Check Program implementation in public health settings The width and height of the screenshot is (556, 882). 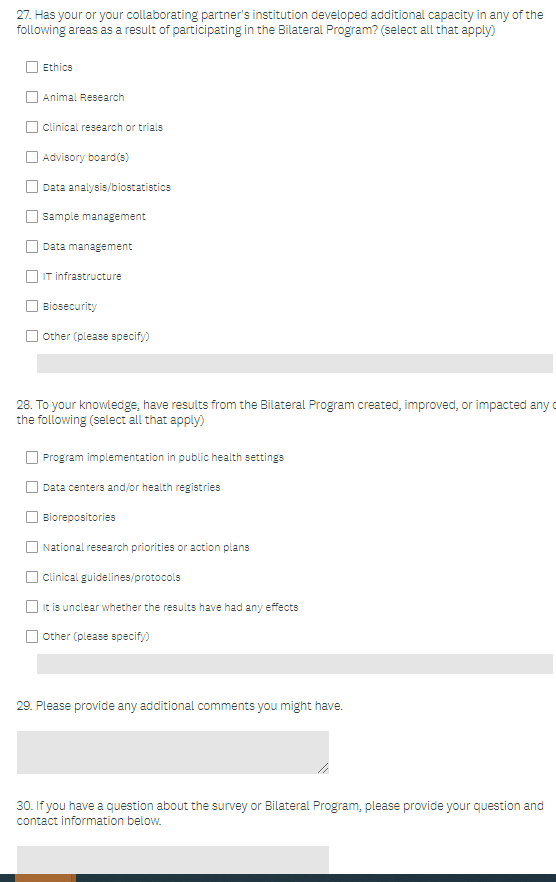[32, 457]
